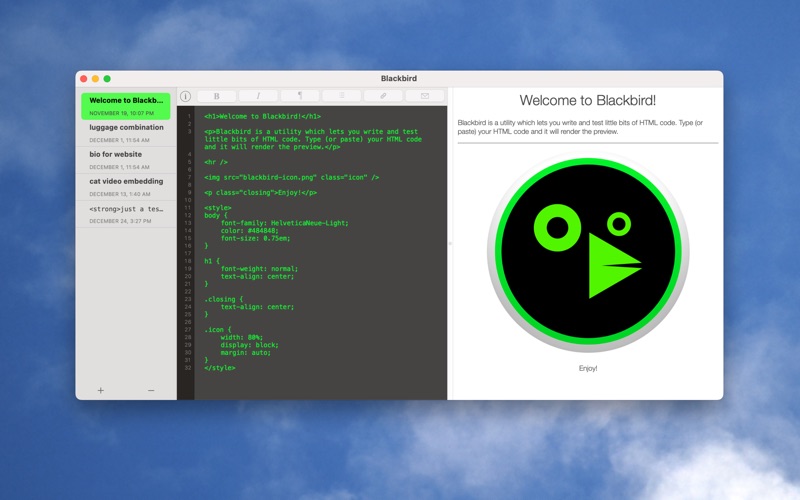Image resolution: width=800 pixels, height=500 pixels.
Task: Close the Blackbird window with the red button
Action: pyautogui.click(x=84, y=79)
